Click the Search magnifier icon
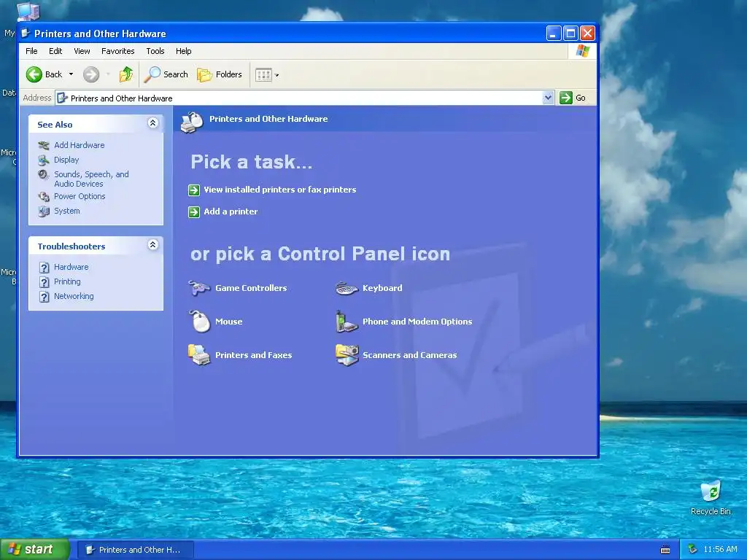This screenshot has height=560, width=747. tap(152, 74)
